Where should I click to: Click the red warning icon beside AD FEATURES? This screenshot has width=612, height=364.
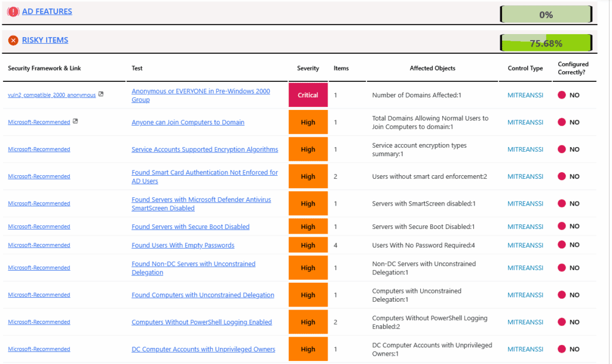[x=13, y=11]
